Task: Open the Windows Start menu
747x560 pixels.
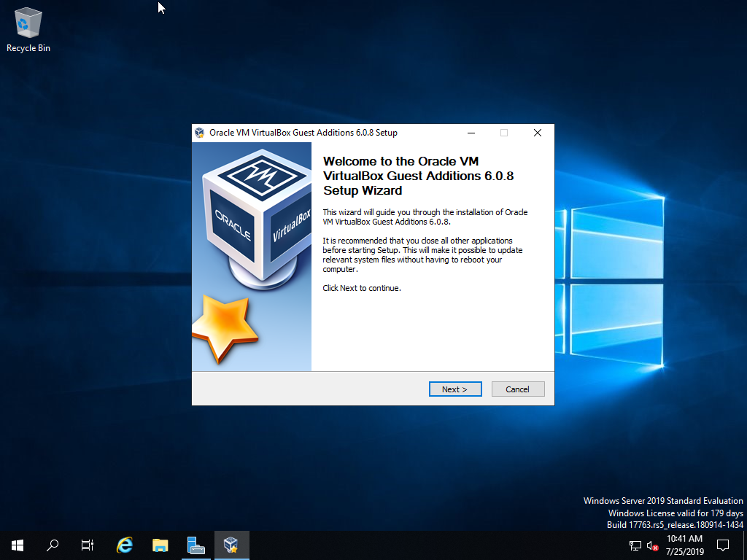Action: pyautogui.click(x=18, y=545)
